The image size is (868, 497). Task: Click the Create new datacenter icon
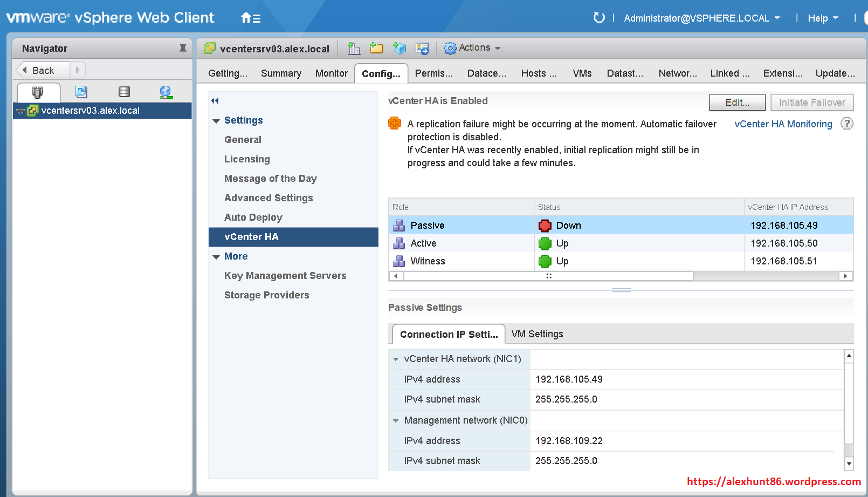(x=354, y=49)
